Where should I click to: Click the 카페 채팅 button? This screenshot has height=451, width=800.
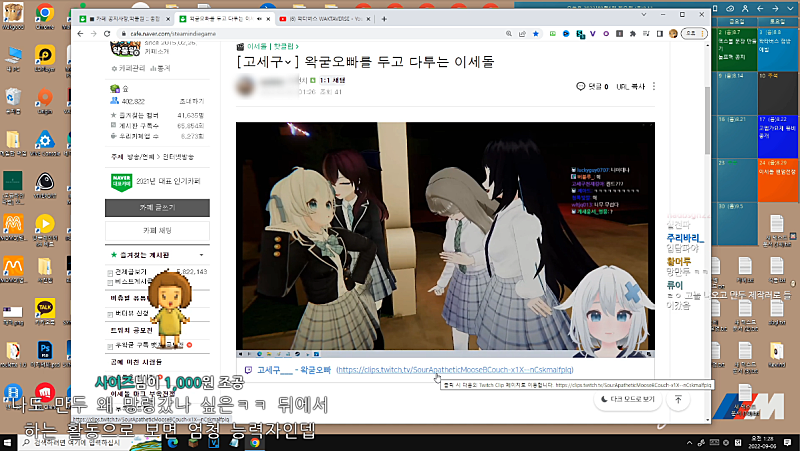tap(157, 231)
